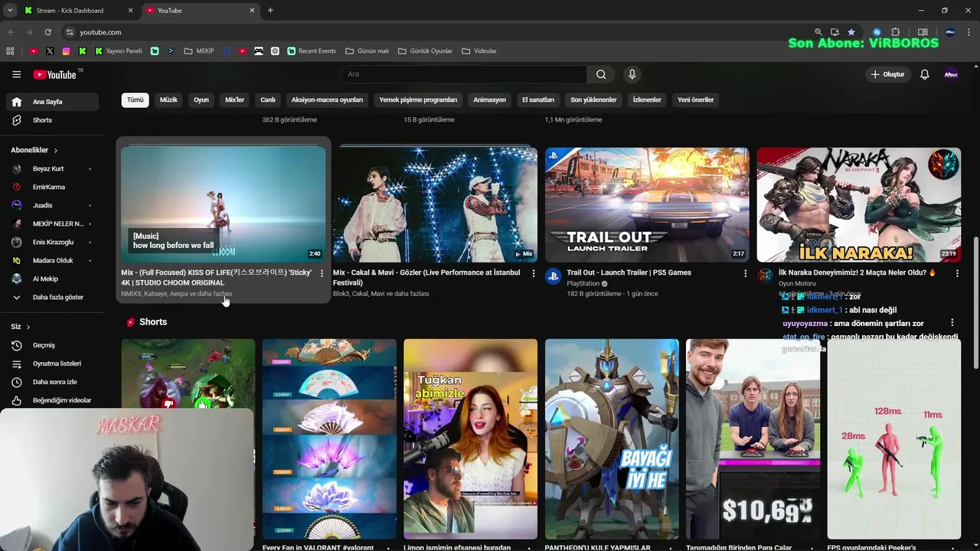The height and width of the screenshot is (551, 980).
Task: Start voice search with microphone icon
Action: [x=632, y=74]
